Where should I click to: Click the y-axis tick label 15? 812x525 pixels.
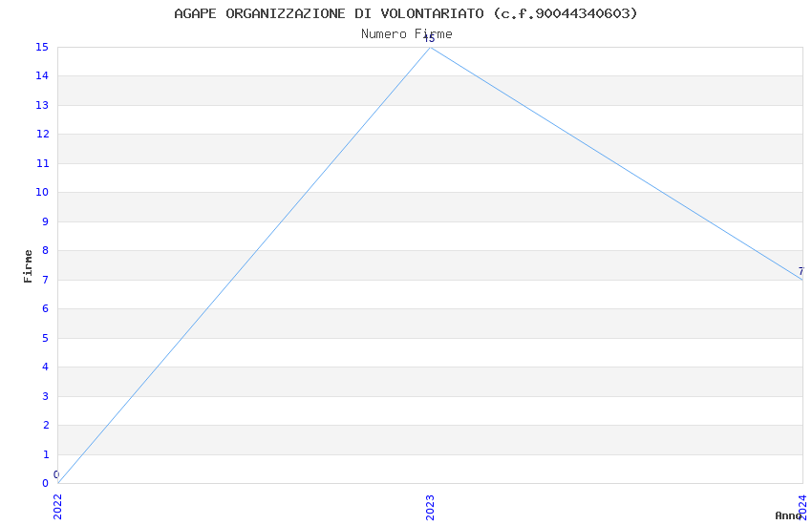point(42,47)
